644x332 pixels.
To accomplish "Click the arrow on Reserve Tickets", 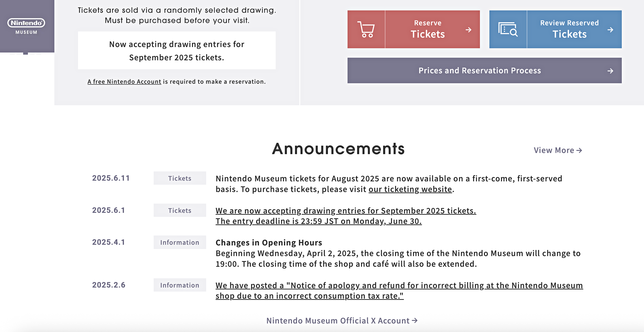I will click(x=469, y=30).
